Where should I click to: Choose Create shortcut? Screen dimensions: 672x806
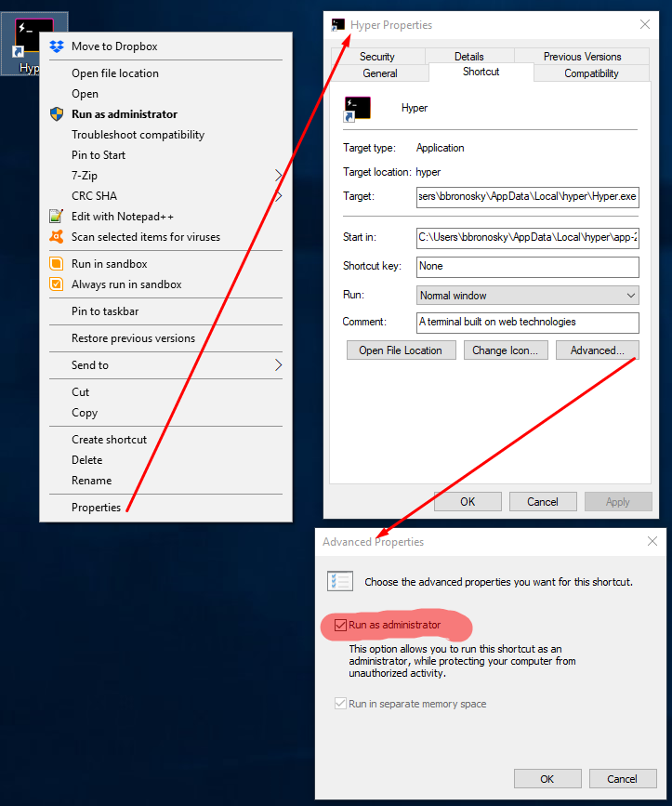[166, 440]
